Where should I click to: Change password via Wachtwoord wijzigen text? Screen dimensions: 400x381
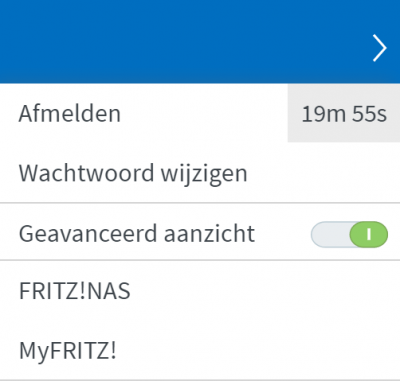click(133, 173)
